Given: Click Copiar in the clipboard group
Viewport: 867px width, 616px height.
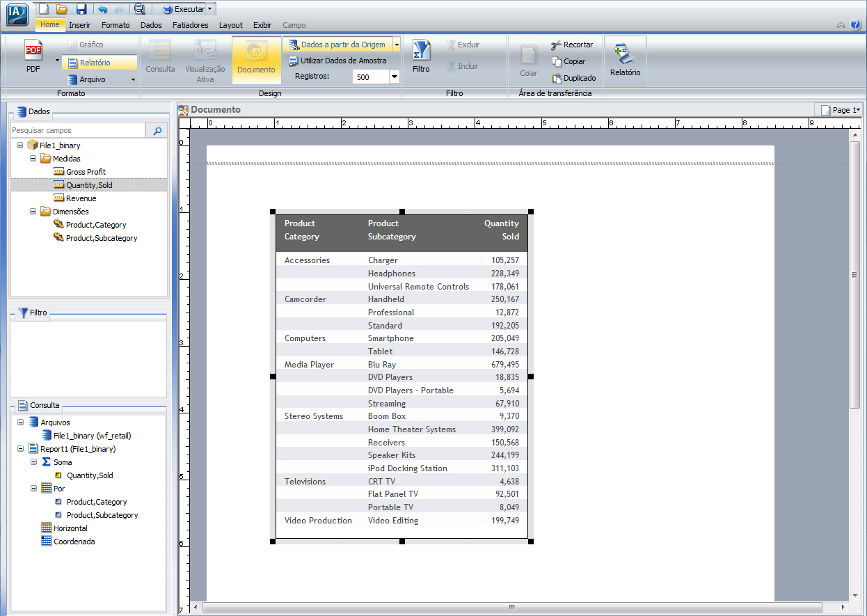Looking at the screenshot, I should click(x=568, y=61).
